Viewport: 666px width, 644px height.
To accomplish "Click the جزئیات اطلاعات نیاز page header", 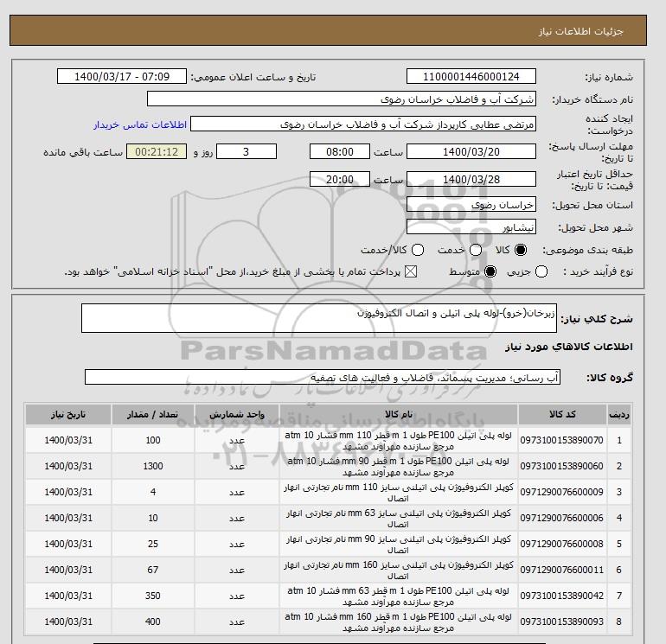I will click(x=581, y=31).
